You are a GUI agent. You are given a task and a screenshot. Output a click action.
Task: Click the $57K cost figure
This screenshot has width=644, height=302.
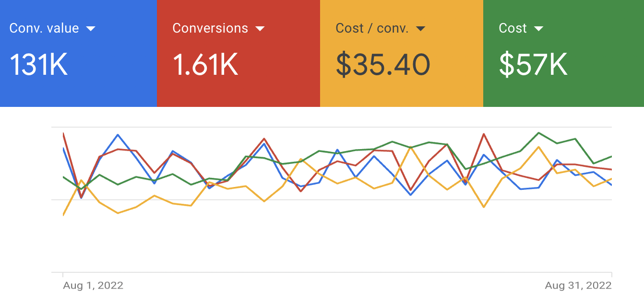click(533, 65)
